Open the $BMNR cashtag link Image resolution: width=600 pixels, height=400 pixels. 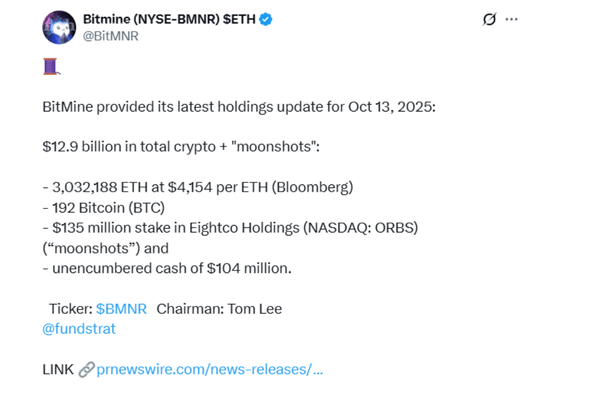[x=121, y=309]
